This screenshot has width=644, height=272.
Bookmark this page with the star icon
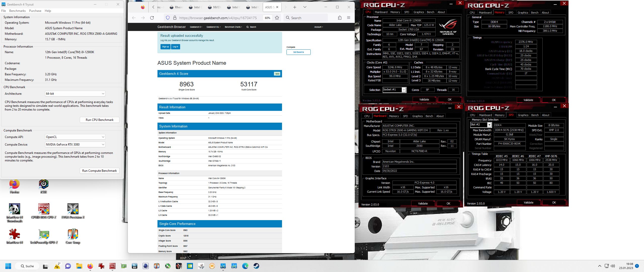click(277, 18)
